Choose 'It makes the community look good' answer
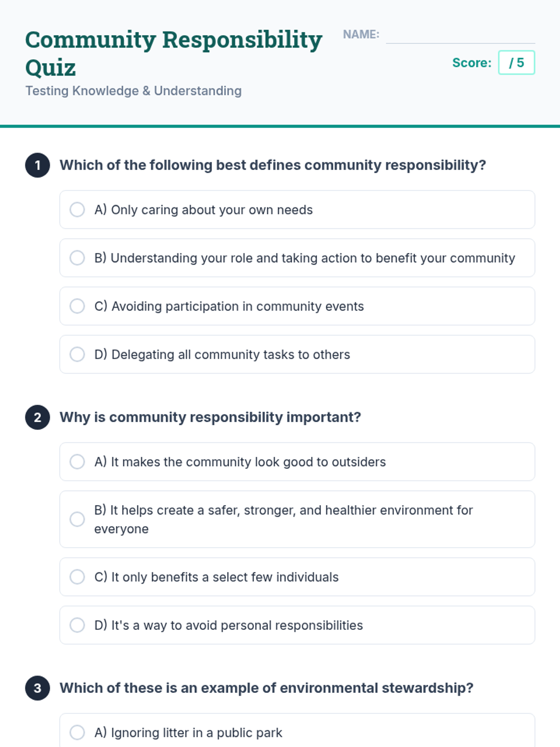The width and height of the screenshot is (560, 747). click(x=77, y=462)
